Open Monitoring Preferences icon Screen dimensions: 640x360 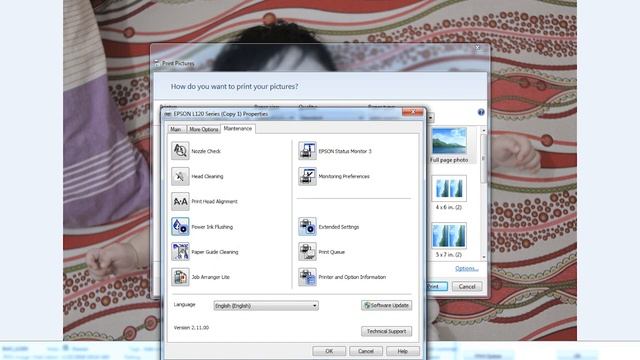coord(307,176)
